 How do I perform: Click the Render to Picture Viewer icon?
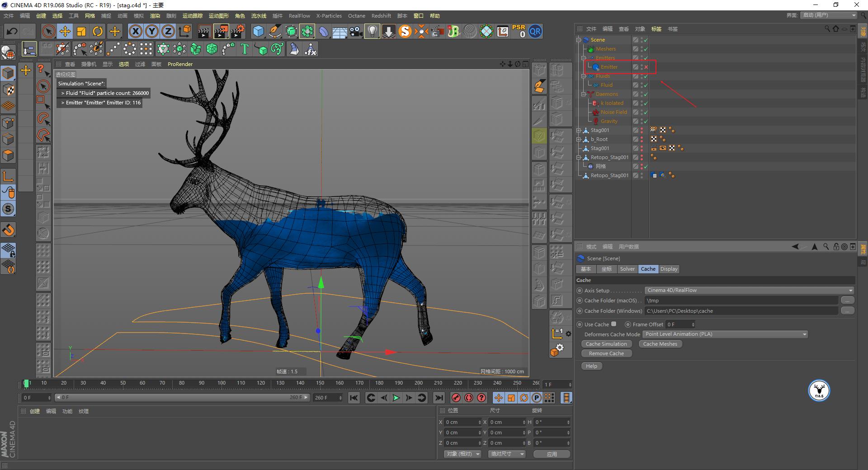pos(221,31)
